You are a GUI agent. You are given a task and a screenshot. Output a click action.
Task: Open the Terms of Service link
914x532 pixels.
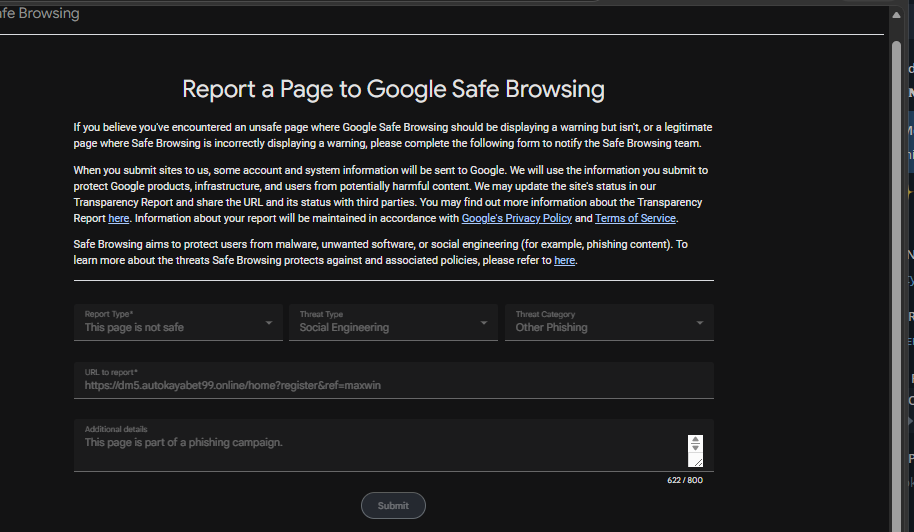(635, 219)
